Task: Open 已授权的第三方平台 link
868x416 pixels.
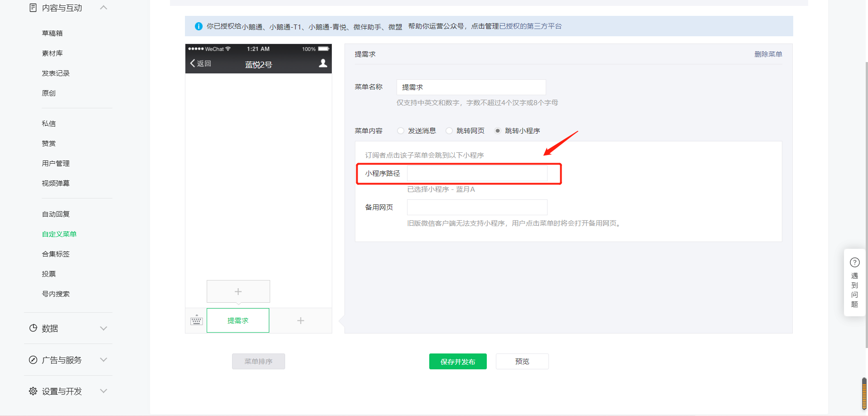Action: (x=530, y=26)
